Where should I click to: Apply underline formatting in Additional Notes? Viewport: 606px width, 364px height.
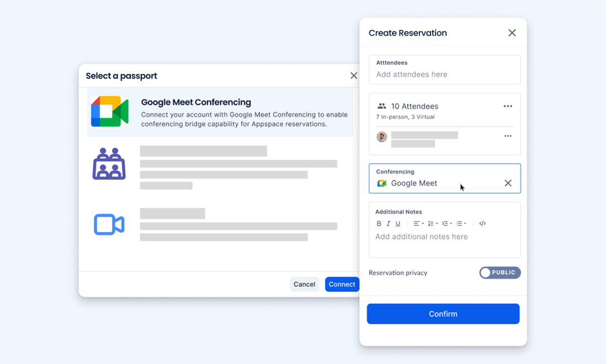398,223
